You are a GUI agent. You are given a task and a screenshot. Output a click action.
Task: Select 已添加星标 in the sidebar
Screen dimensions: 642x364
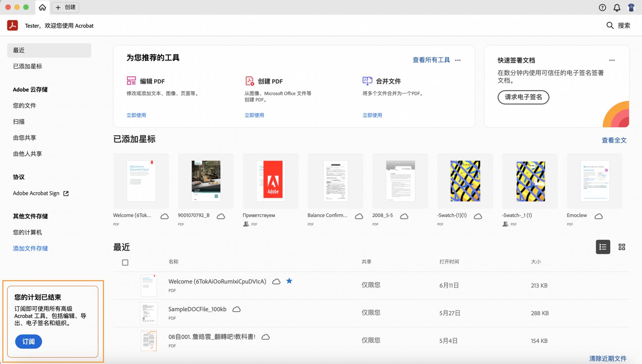coord(27,66)
